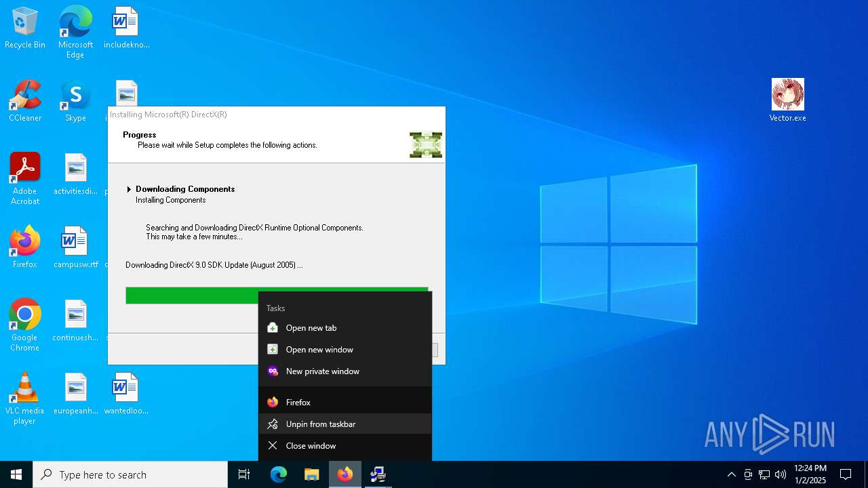The image size is (868, 488).
Task: Click the taskbar clock and date
Action: (810, 474)
